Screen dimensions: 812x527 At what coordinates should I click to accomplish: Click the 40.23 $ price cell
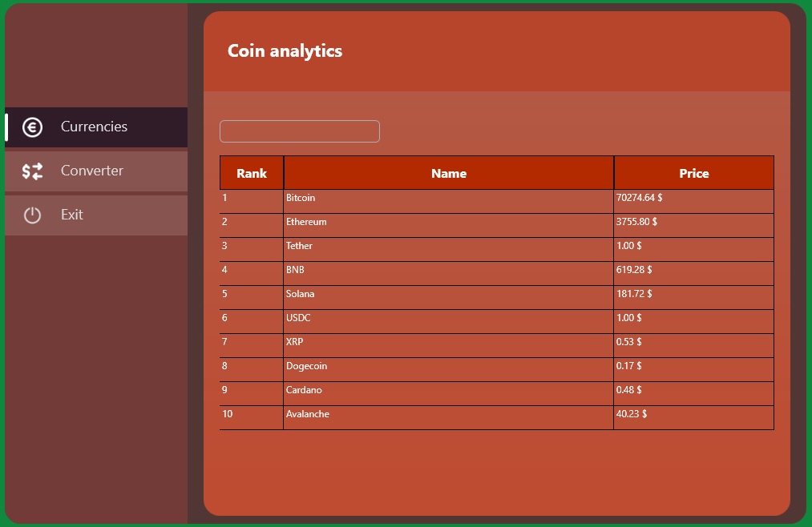pos(694,418)
